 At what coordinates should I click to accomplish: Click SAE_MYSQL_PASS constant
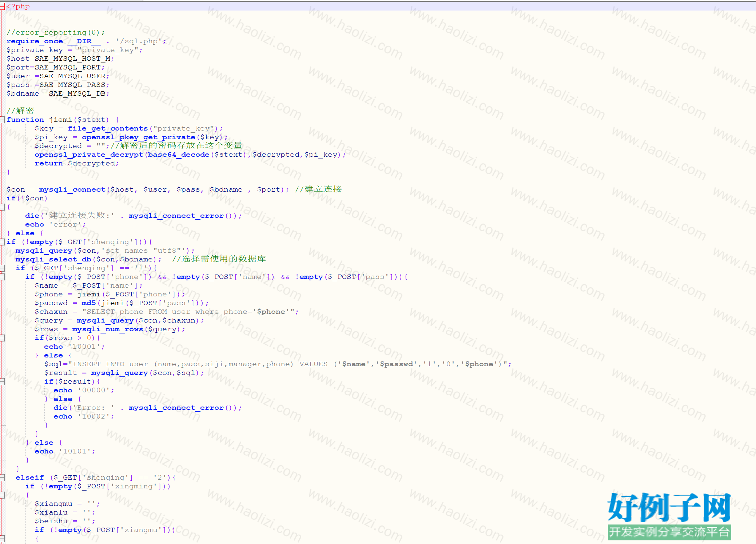72,85
